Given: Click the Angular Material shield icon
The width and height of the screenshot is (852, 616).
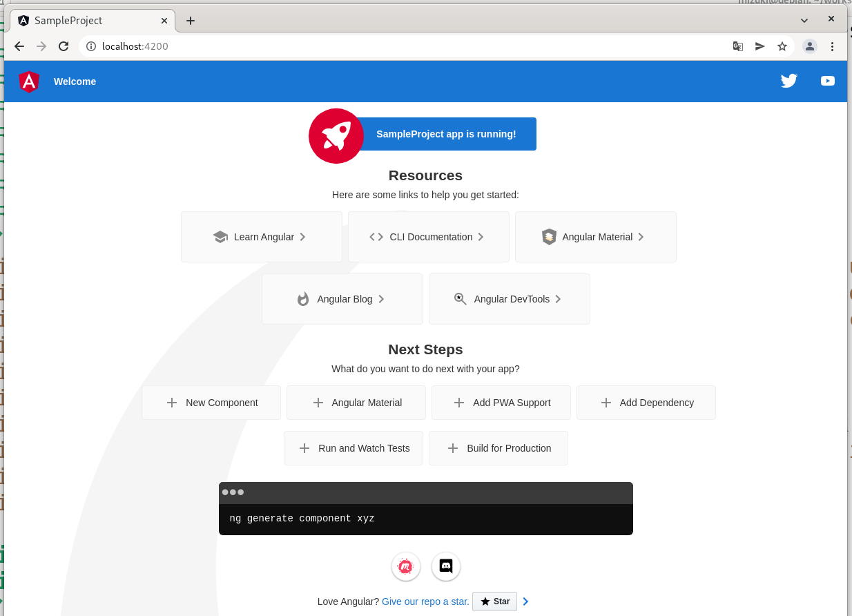Looking at the screenshot, I should pyautogui.click(x=549, y=237).
